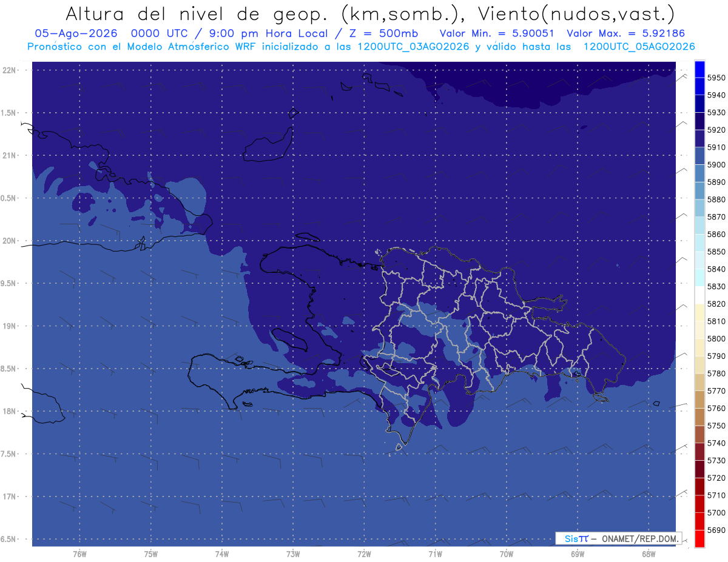
Task: Click the 74W longitude axis label
Action: 222,554
